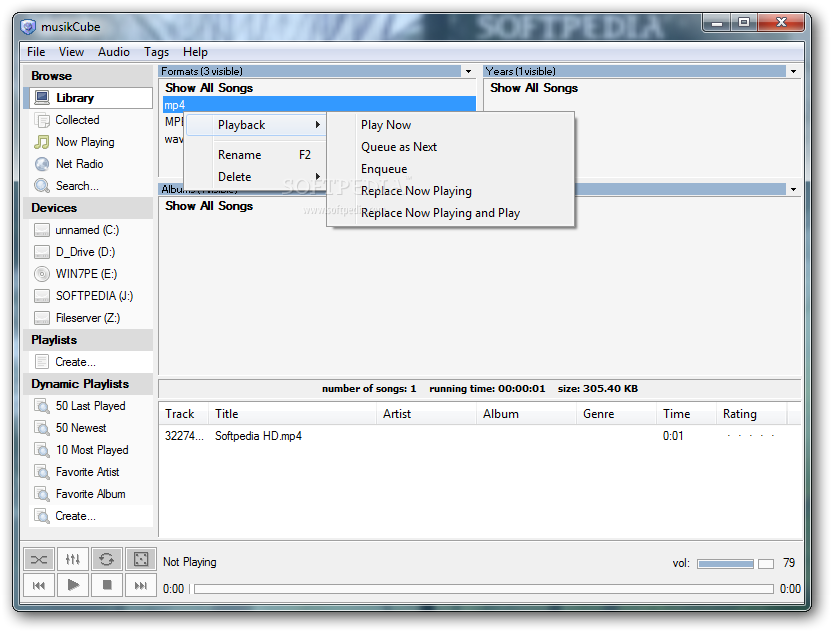Open the equalizer sliders icon
The width and height of the screenshot is (832, 632).
73,559
